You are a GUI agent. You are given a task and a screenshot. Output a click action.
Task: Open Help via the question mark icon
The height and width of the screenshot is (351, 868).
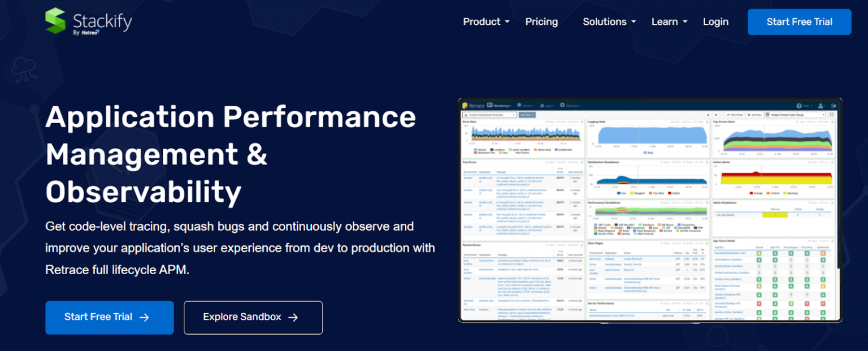[x=799, y=105]
